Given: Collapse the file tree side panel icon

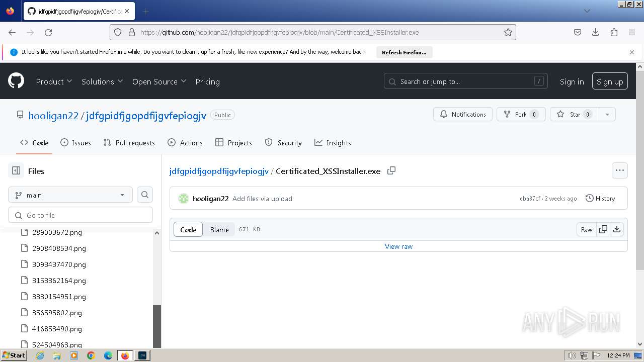Looking at the screenshot, I should point(16,171).
